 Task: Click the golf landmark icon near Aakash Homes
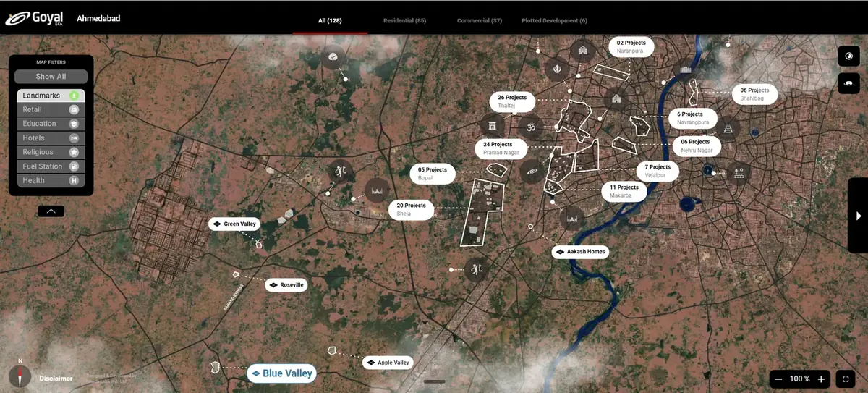476,270
